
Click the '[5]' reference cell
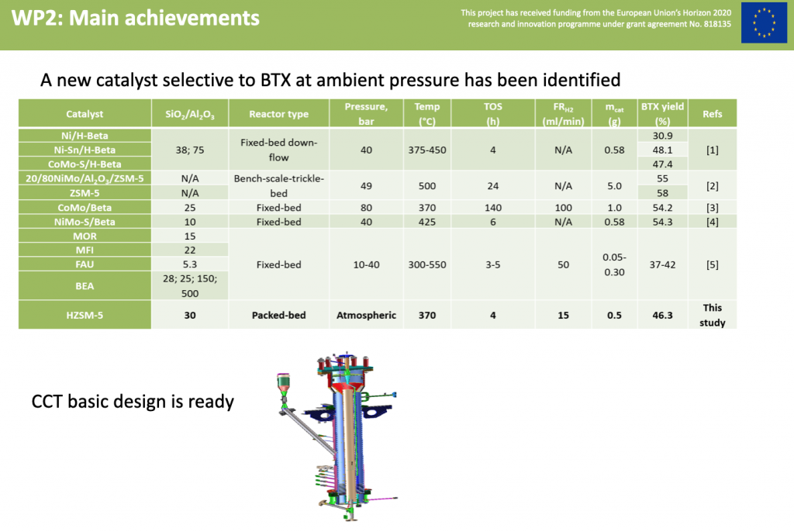712,264
